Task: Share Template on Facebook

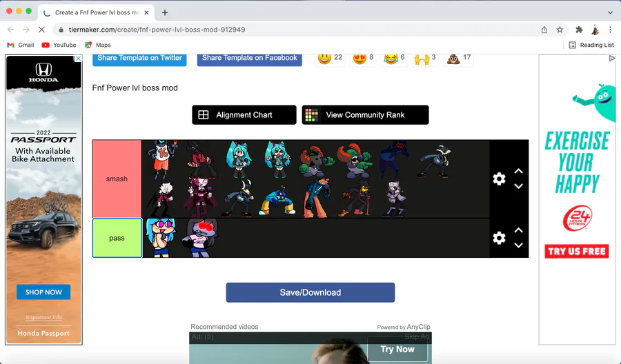Action: (x=250, y=59)
